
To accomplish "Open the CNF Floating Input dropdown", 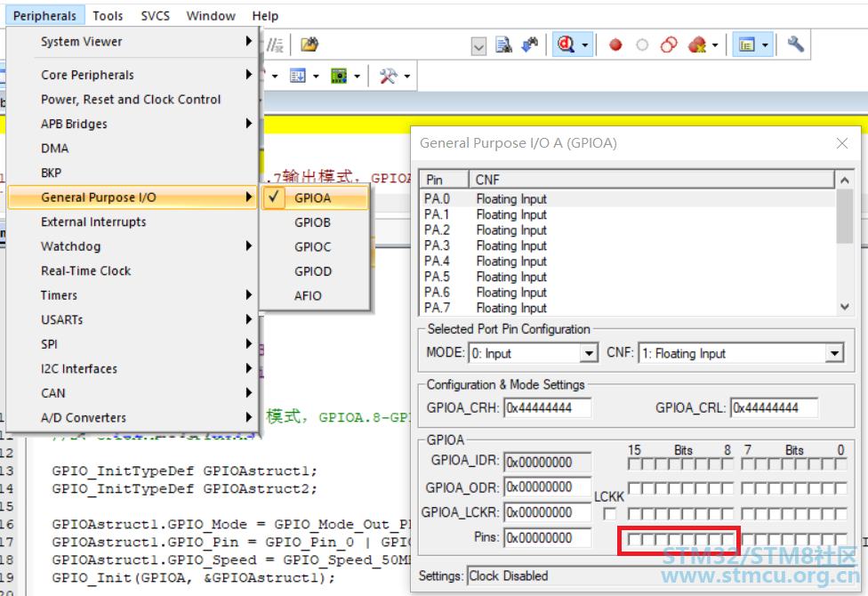I will tap(833, 354).
